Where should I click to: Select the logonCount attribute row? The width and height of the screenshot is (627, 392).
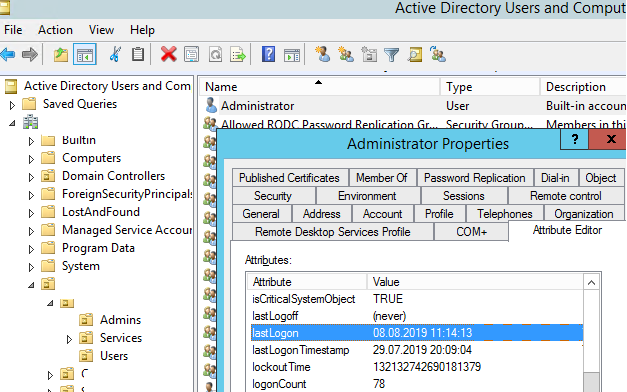(417, 384)
